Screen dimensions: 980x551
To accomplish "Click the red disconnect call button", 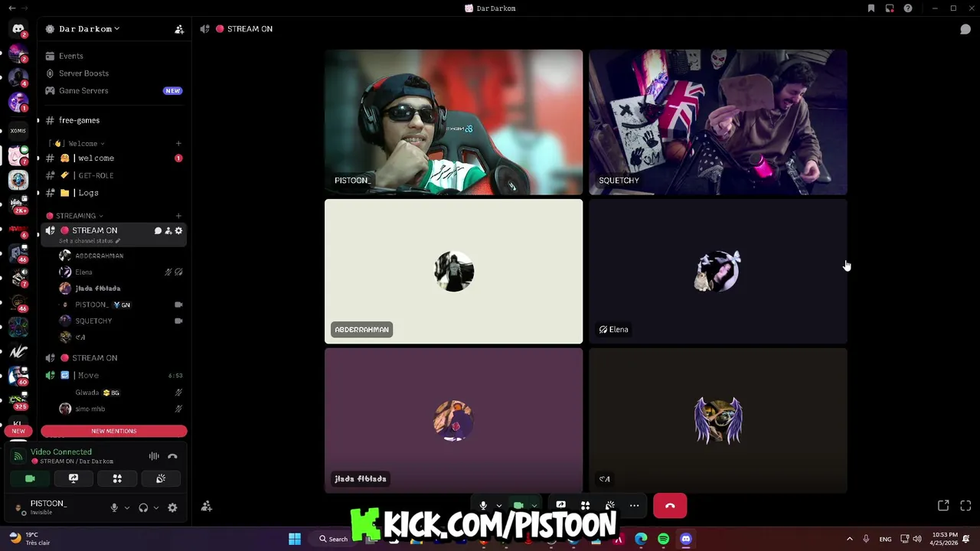I will (x=670, y=506).
